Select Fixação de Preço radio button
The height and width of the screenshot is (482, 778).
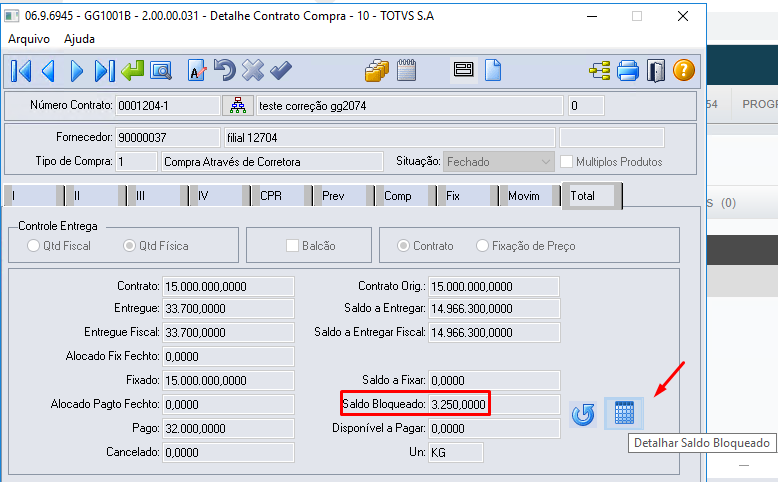(482, 246)
